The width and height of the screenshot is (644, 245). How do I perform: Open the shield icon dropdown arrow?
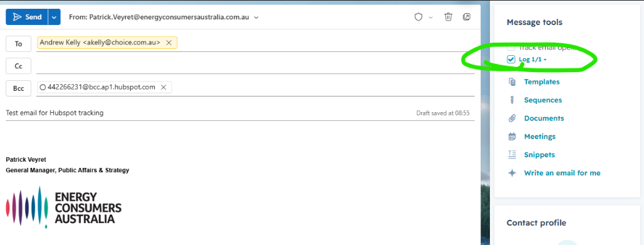(x=431, y=18)
